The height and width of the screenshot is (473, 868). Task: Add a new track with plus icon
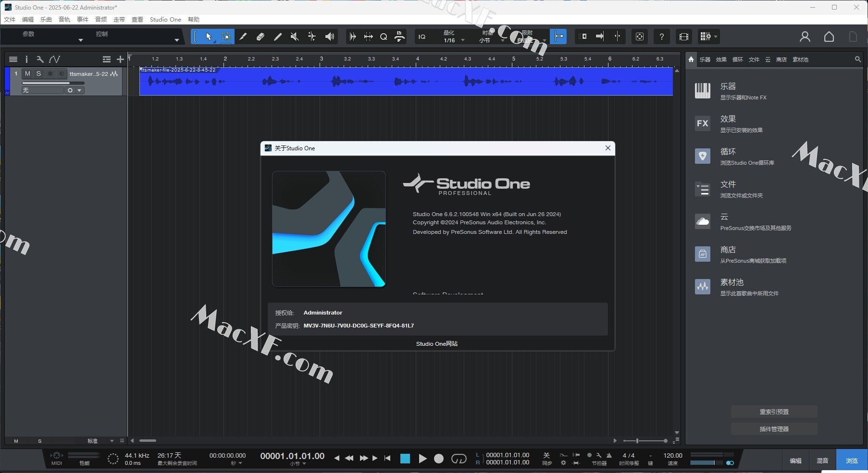[x=120, y=59]
